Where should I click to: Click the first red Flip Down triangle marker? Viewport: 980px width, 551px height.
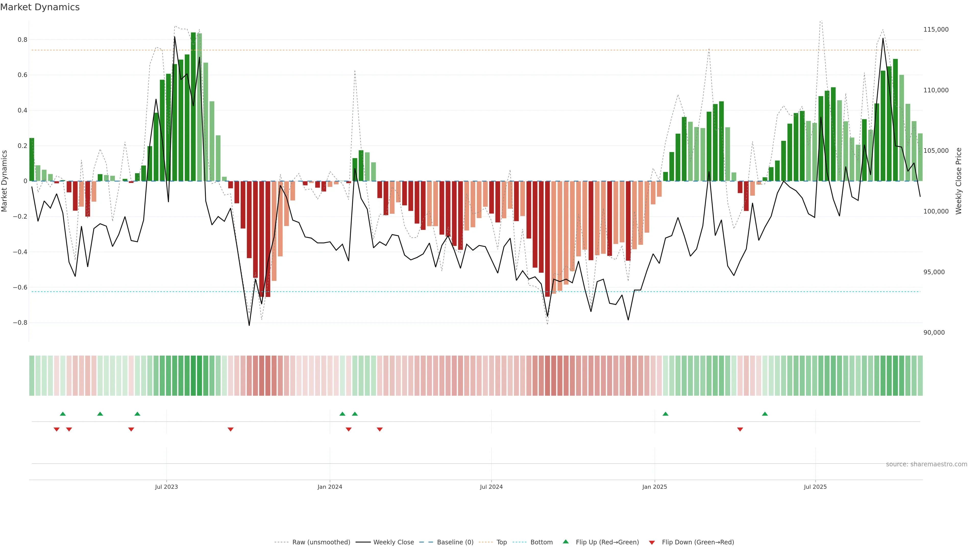click(x=57, y=429)
